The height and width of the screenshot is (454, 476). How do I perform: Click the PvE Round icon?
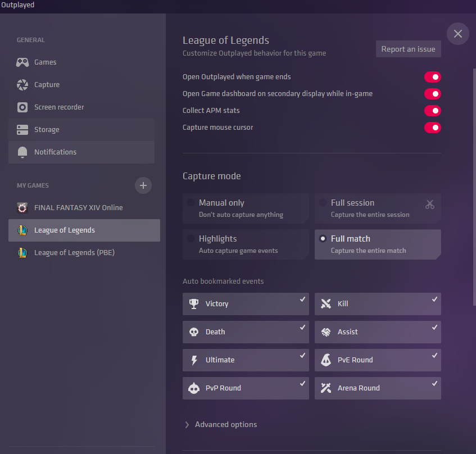326,360
